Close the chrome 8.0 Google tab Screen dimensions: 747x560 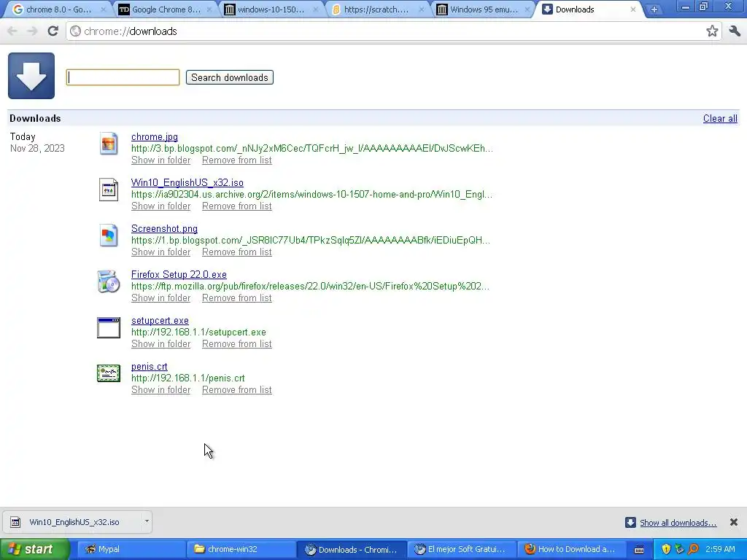click(104, 9)
